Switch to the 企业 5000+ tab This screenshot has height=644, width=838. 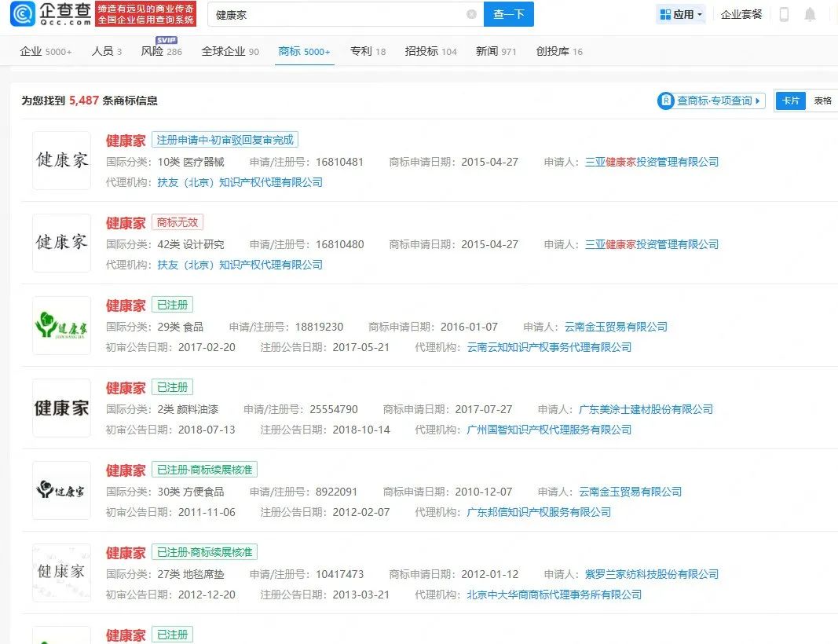(x=46, y=51)
